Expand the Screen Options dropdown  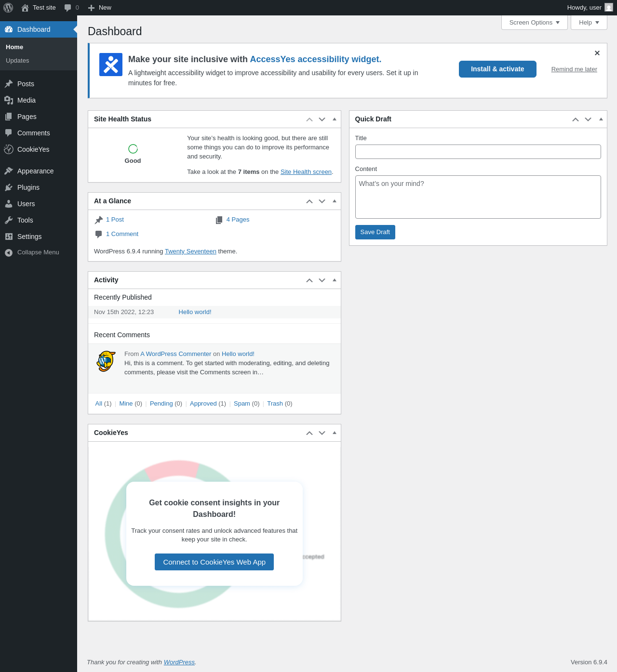click(535, 23)
